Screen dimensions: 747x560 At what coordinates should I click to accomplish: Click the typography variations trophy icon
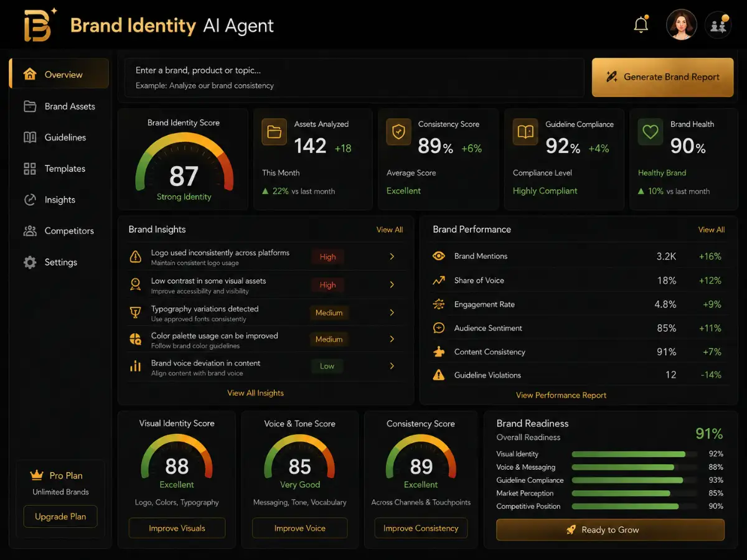point(135,312)
